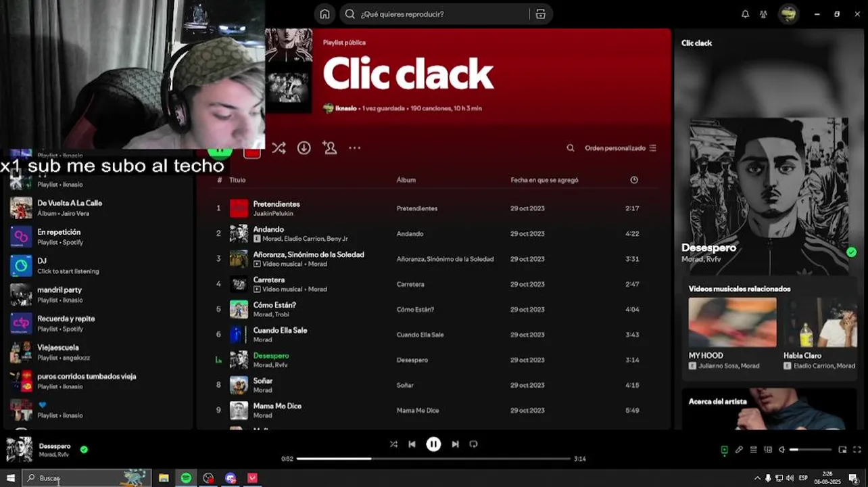Toggle shuffle in the bottom player controls
This screenshot has width=868, height=487.
pos(393,444)
